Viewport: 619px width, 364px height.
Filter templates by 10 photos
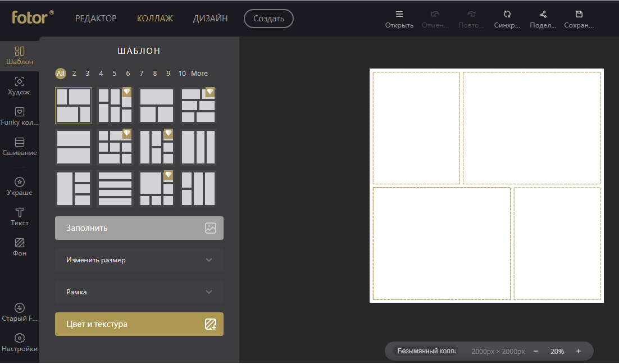point(182,74)
